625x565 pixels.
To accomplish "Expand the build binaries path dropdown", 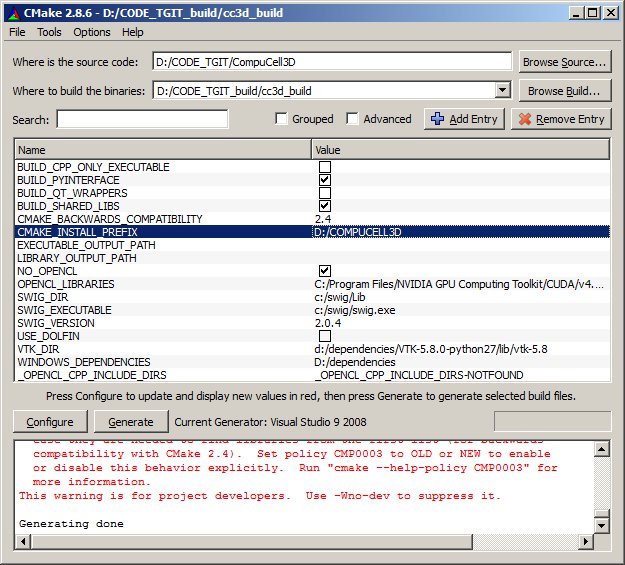I will 503,91.
